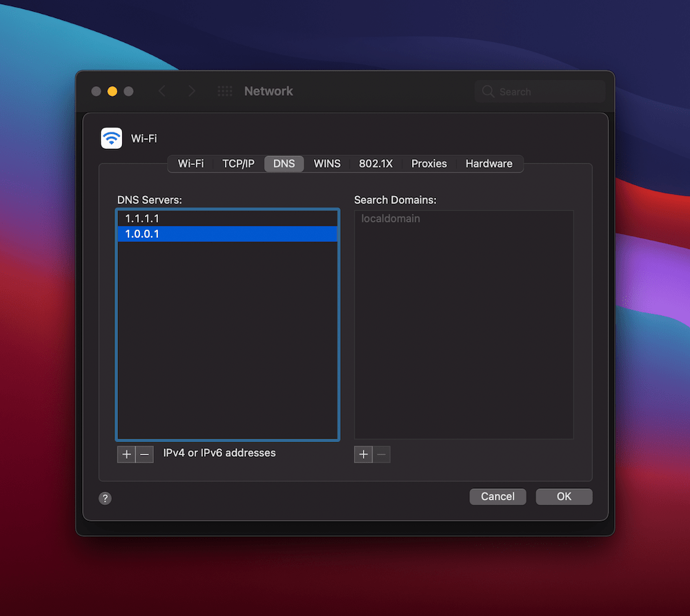This screenshot has width=690, height=616.
Task: Show all preferences grid icon
Action: click(225, 91)
